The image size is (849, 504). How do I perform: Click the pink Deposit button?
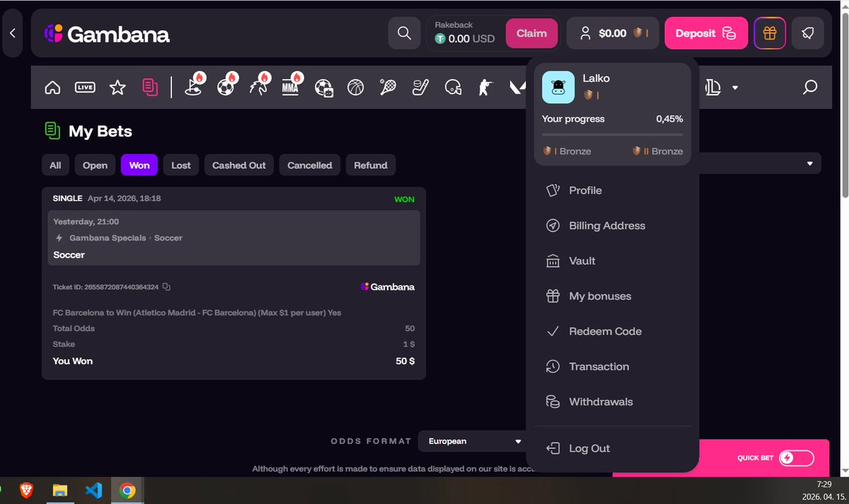point(706,33)
